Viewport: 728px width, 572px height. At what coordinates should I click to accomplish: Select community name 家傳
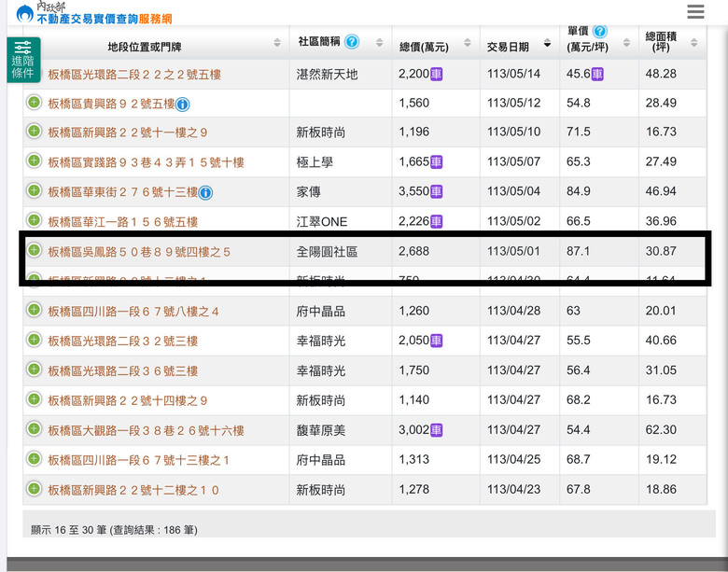[308, 191]
